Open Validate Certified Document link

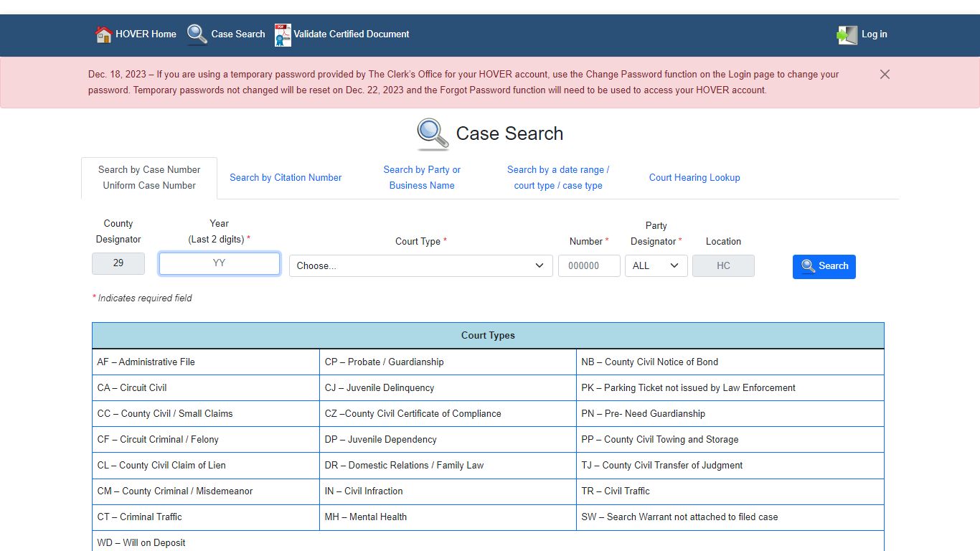[352, 34]
